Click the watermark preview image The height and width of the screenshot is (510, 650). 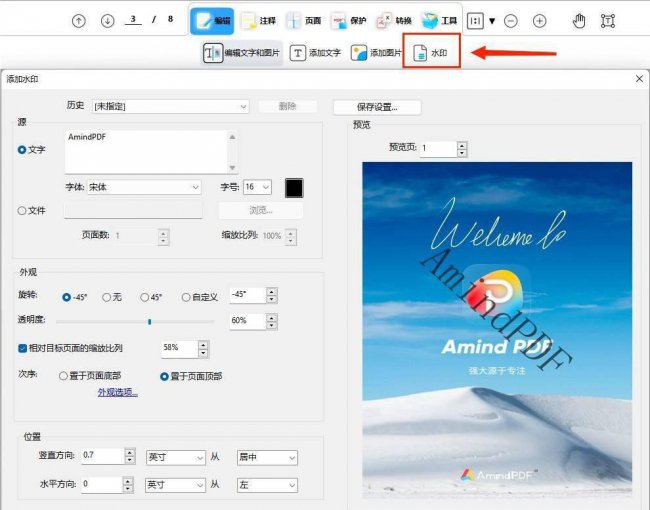(497, 330)
